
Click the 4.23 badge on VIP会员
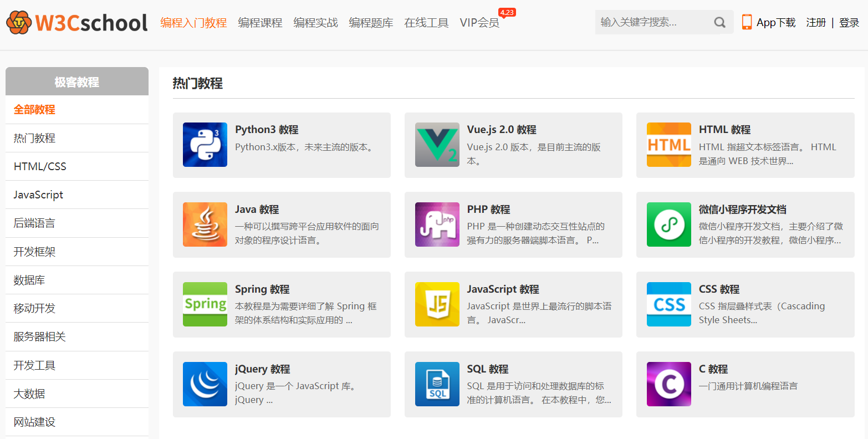(507, 12)
